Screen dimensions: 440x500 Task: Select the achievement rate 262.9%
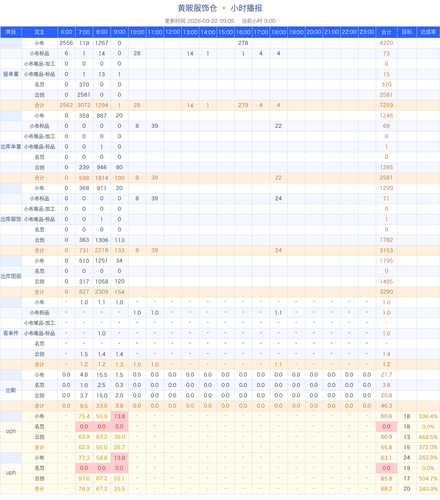tap(428, 458)
